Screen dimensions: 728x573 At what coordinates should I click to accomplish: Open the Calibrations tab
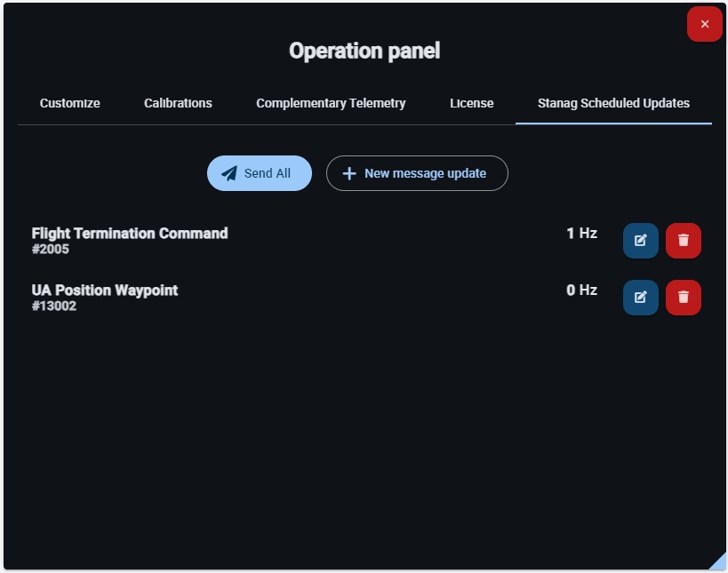click(x=178, y=103)
